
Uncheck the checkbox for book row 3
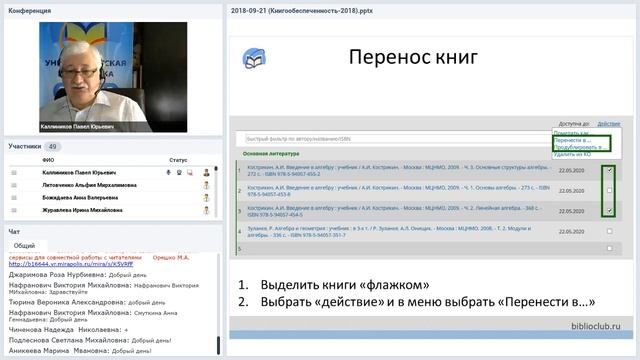click(609, 211)
